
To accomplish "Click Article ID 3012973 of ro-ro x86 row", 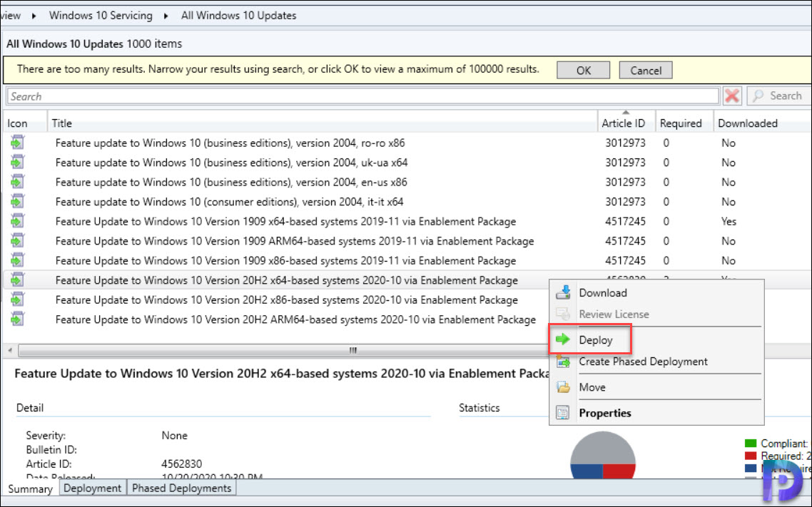I will (x=625, y=143).
